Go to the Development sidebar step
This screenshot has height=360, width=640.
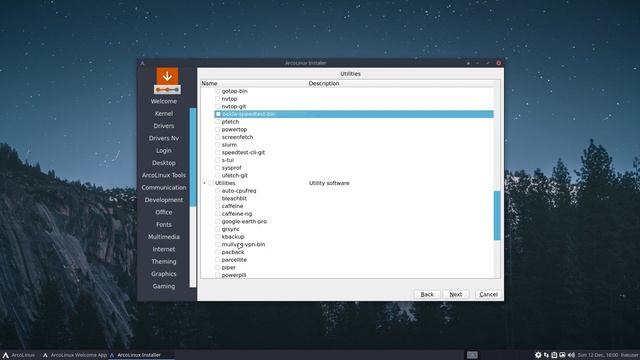[164, 200]
